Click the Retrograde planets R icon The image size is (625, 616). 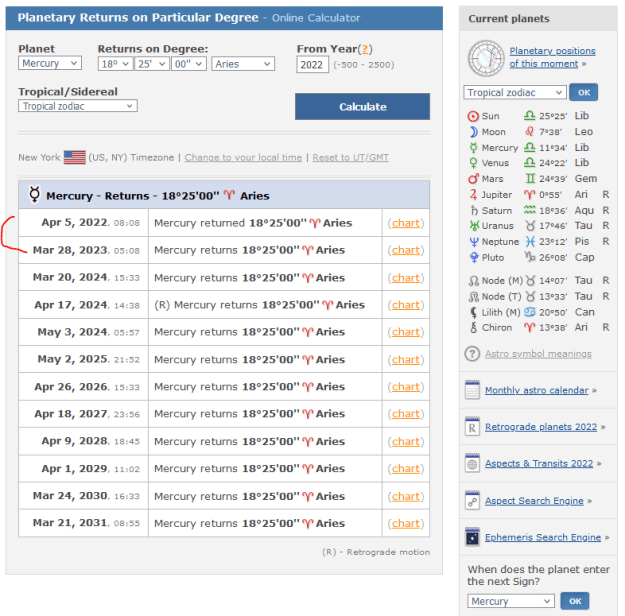click(x=472, y=426)
